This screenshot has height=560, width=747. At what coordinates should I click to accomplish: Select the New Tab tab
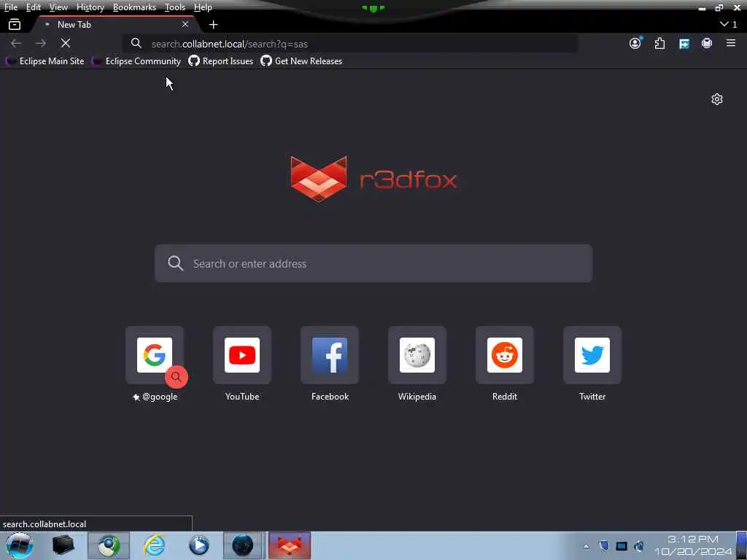click(x=115, y=24)
